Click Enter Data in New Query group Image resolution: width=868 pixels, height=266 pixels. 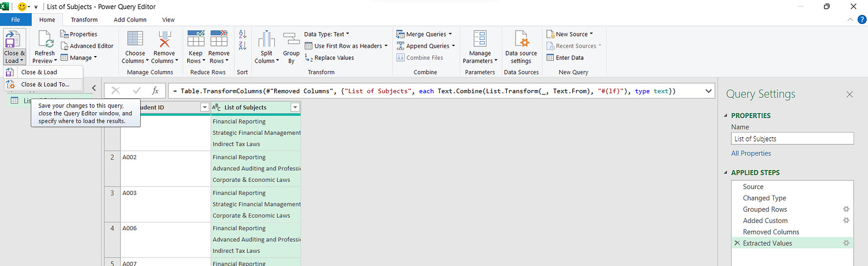point(565,58)
